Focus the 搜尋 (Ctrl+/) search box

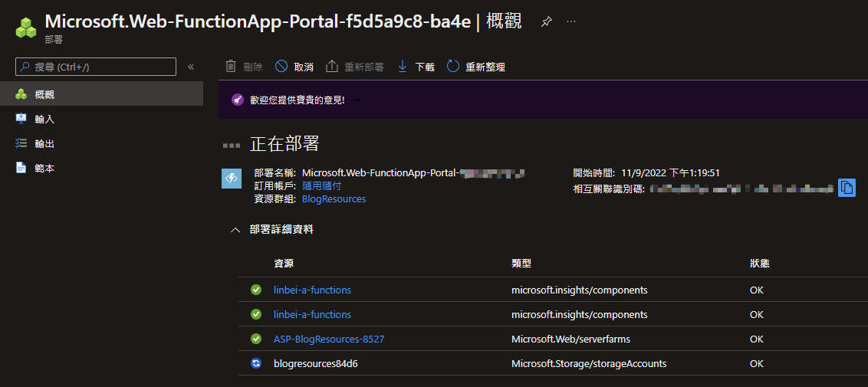[96, 67]
